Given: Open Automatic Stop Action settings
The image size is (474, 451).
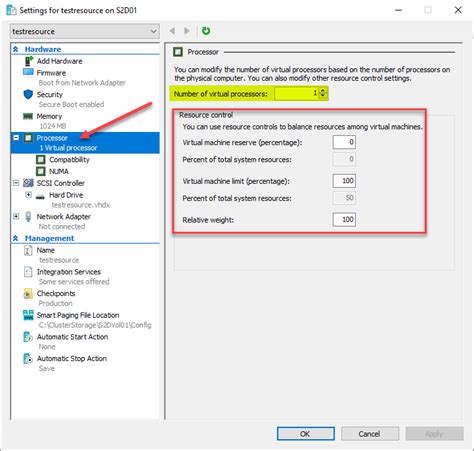Looking at the screenshot, I should tap(72, 359).
